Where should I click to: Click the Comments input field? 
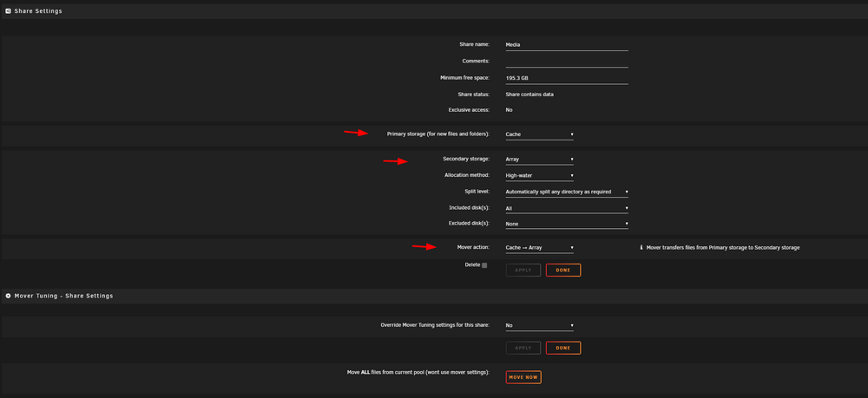point(567,62)
